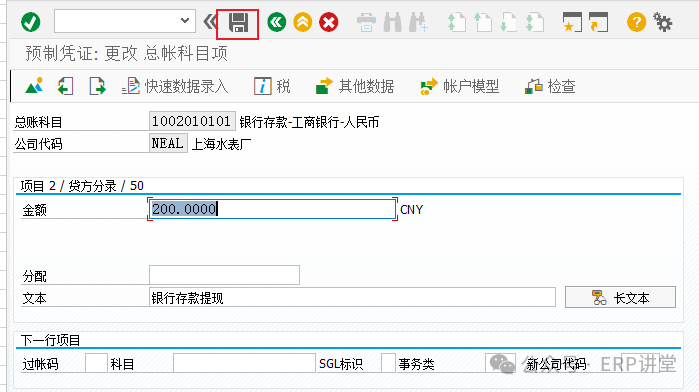Click the 税 tax button
This screenshot has height=392, width=699.
[x=272, y=86]
